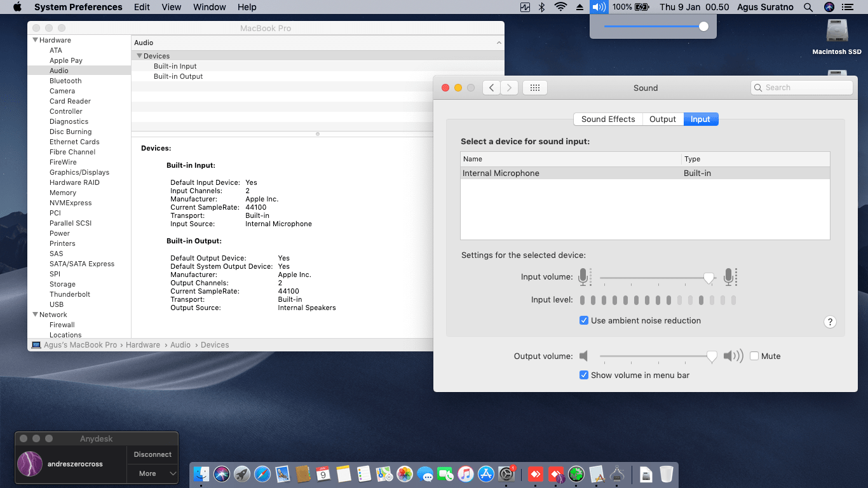
Task: Select Thunderbolt in the Hardware list
Action: (x=70, y=294)
